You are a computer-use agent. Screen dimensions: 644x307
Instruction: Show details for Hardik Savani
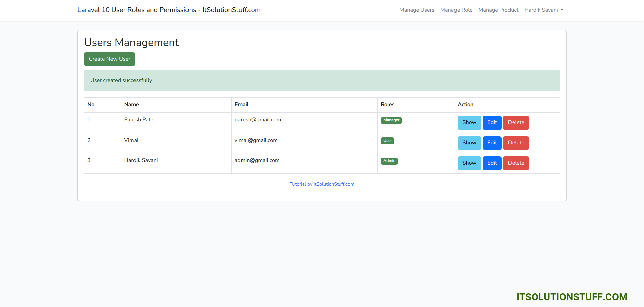469,163
